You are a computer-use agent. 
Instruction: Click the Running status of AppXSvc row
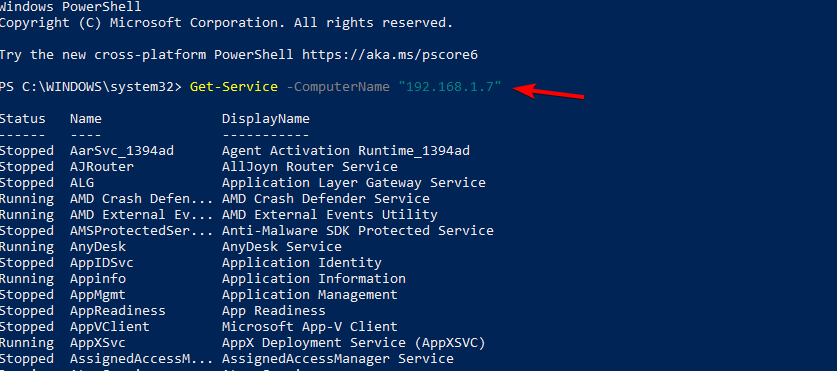27,343
